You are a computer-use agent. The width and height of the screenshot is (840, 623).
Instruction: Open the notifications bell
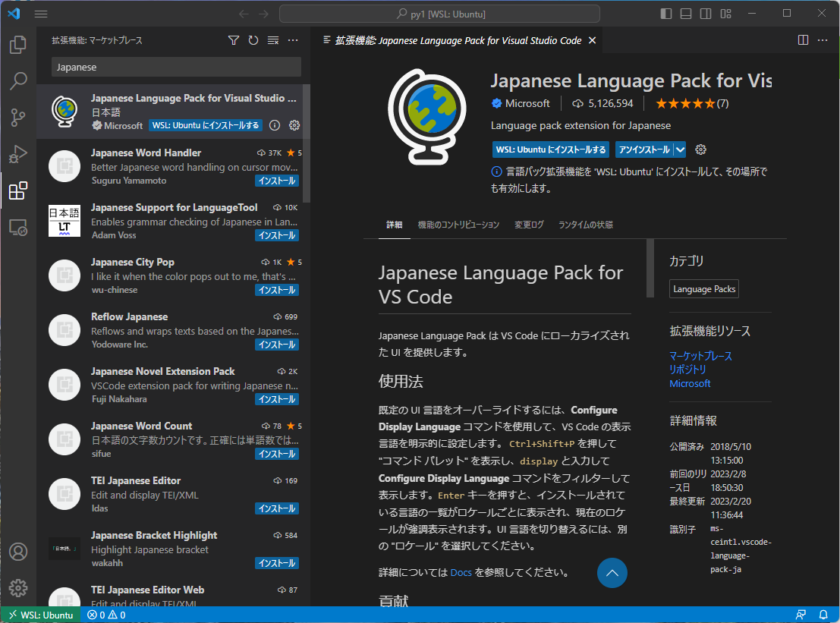pos(824,615)
